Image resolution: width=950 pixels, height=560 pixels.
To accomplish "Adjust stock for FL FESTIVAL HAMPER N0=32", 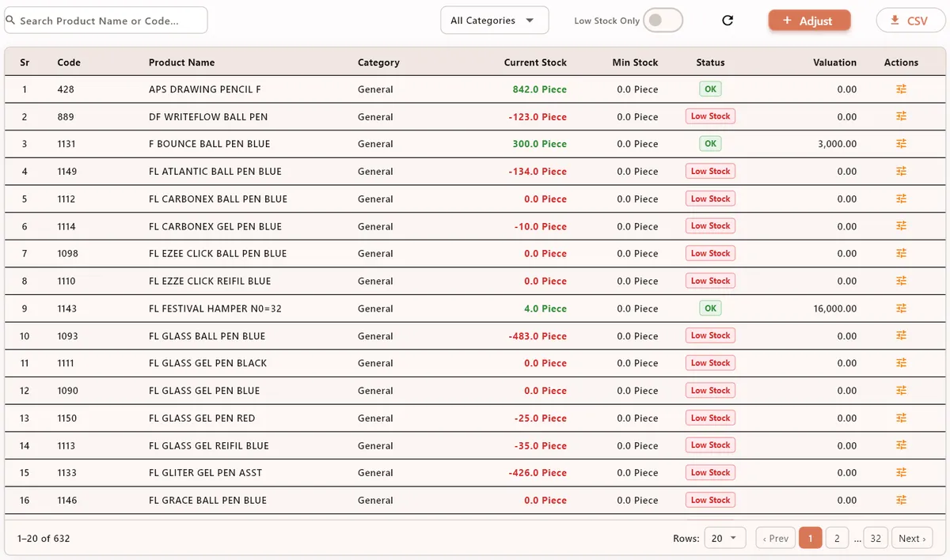I will 901,308.
